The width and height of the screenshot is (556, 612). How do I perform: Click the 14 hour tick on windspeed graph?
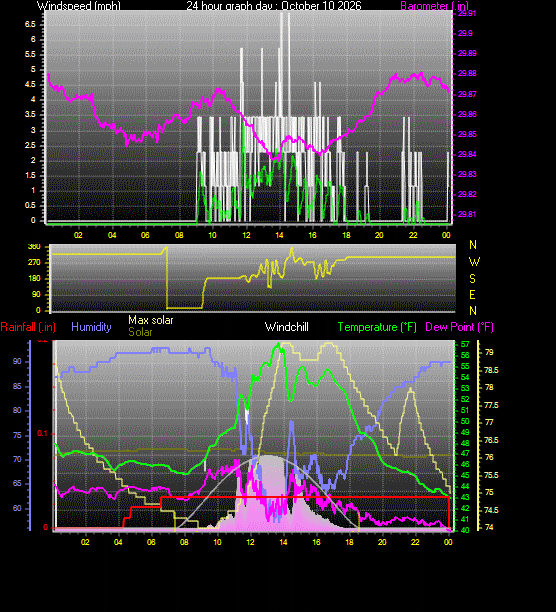tap(279, 235)
